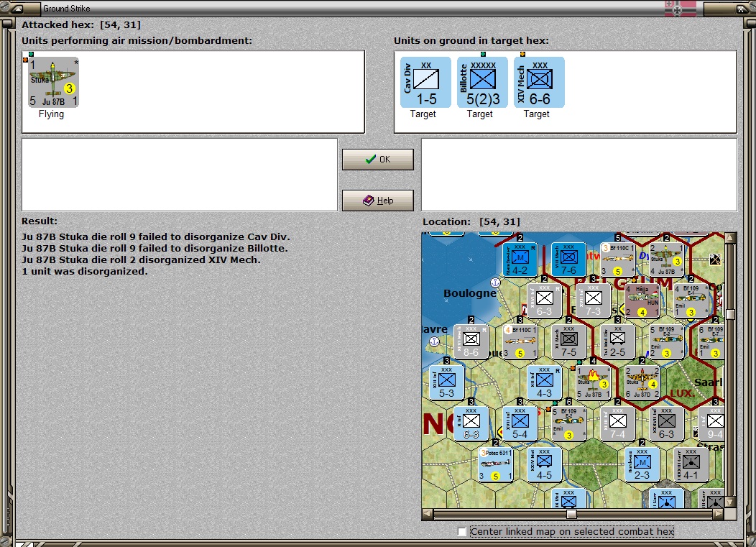Click the map's horizontal scrollbar thumb

[x=571, y=514]
